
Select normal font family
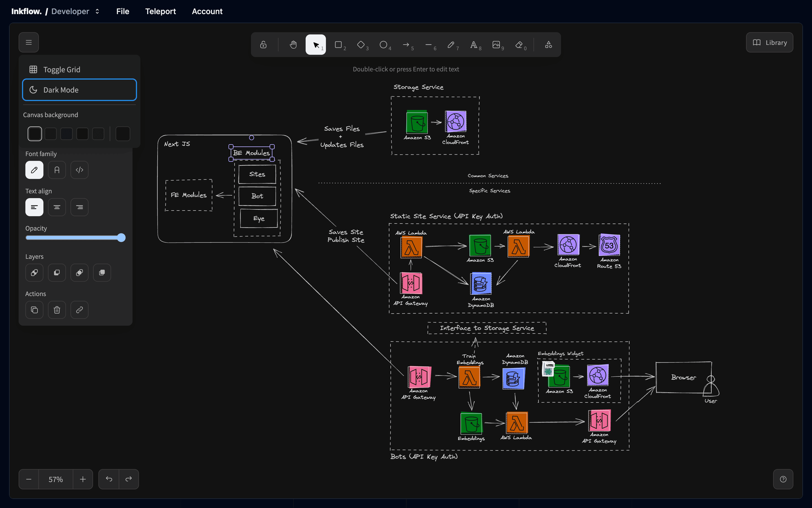[57, 170]
